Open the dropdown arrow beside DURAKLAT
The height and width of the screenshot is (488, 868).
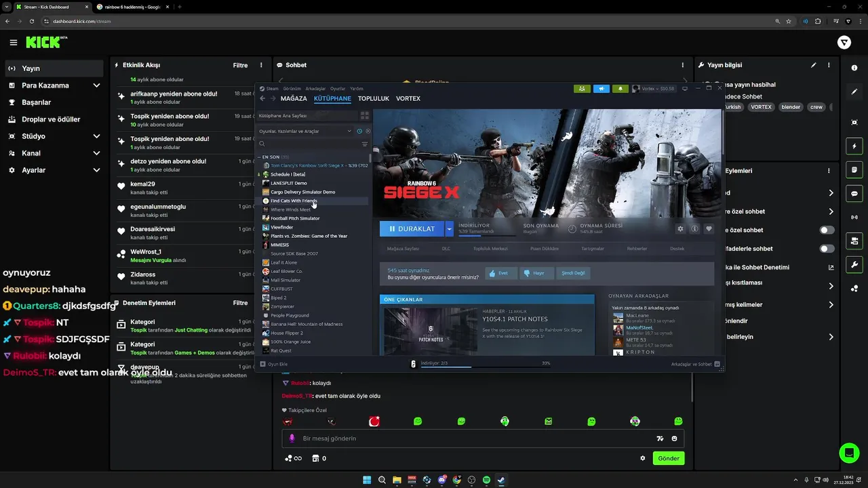(449, 229)
